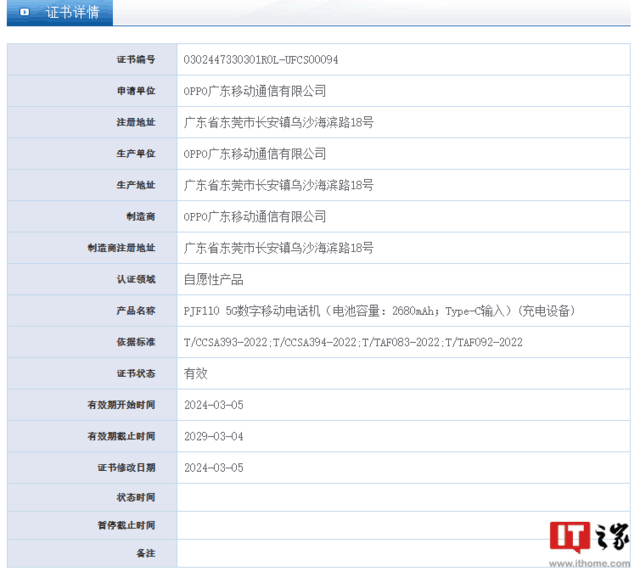This screenshot has width=640, height=577.
Task: Open the www.ithome.com link
Action: tap(589, 564)
